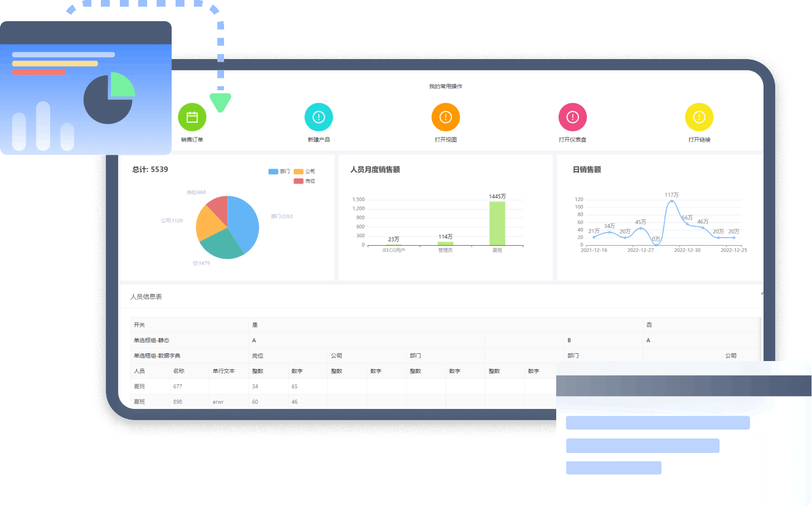Select the 开关 row header cell
Screen dimensions: 812x507
click(x=139, y=325)
